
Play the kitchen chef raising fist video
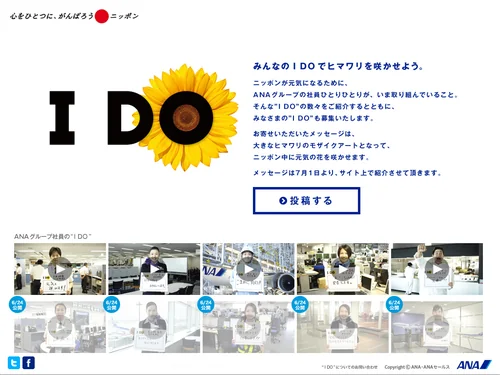(x=437, y=269)
